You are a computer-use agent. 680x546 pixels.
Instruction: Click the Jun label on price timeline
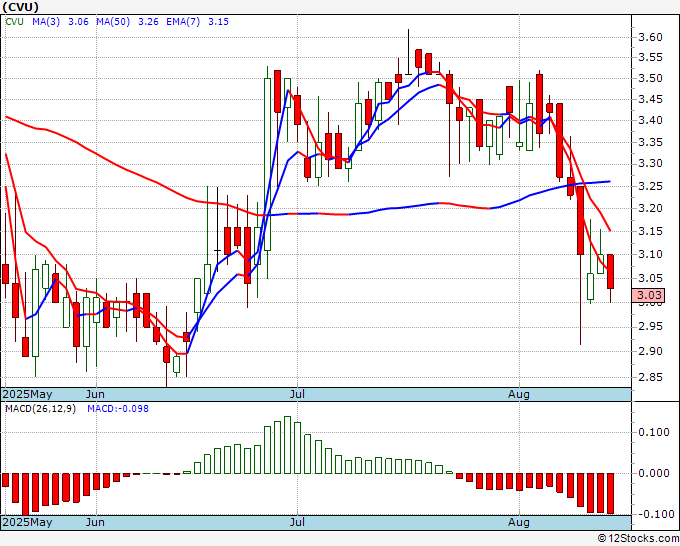click(x=95, y=394)
